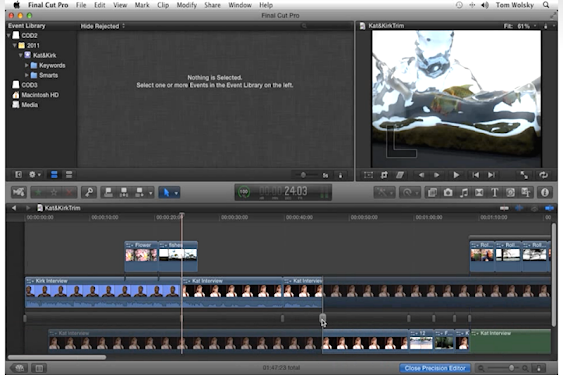Image resolution: width=563 pixels, height=375 pixels.
Task: Open the Modify menu
Action: pyautogui.click(x=187, y=5)
